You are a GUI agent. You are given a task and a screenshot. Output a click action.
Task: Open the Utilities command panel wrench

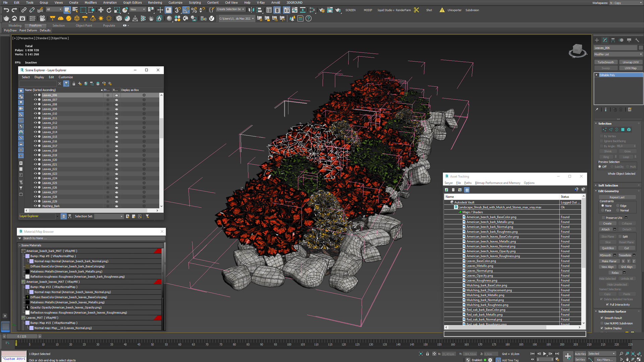[x=637, y=40]
